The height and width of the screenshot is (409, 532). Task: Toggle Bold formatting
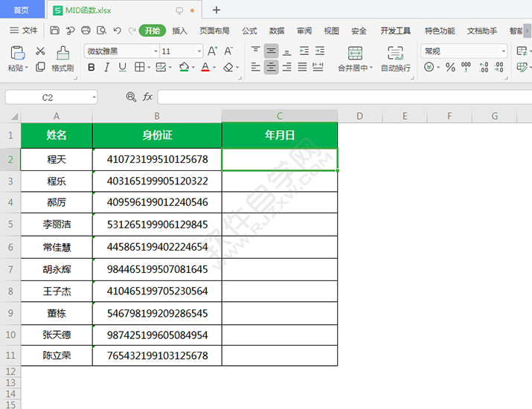click(x=92, y=68)
